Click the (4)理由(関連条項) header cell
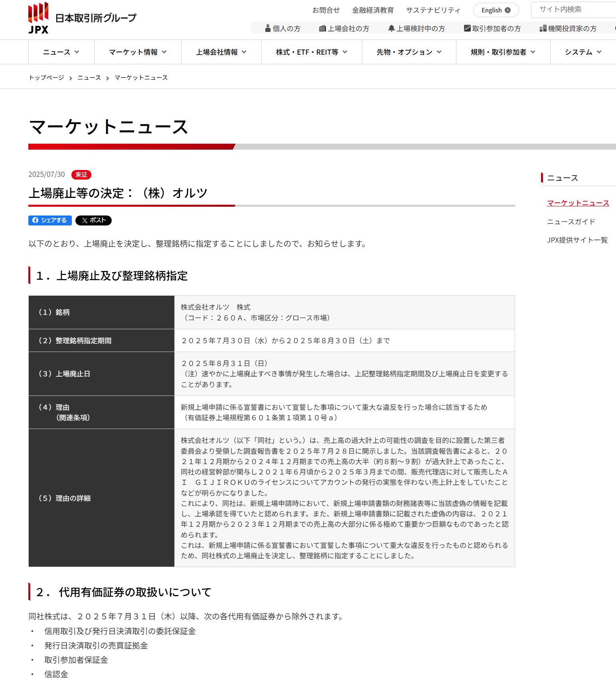 [101, 412]
